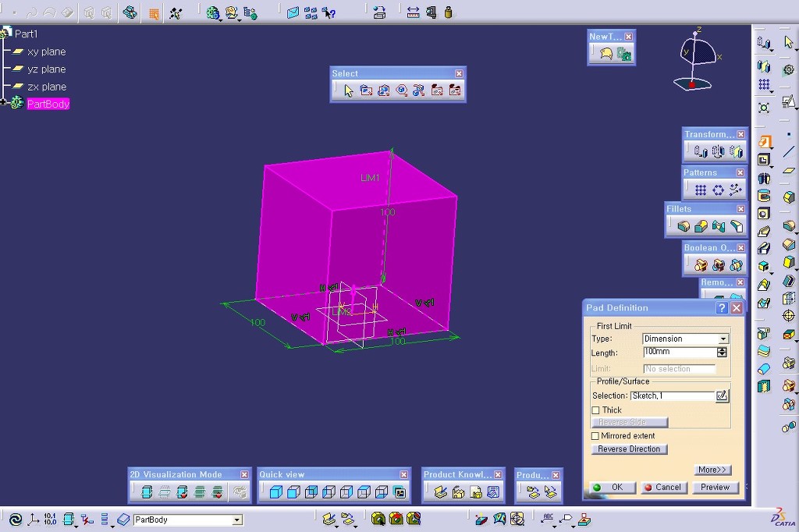The image size is (799, 532).
Task: Expand the PartBody node in specification tree
Action: (4, 103)
